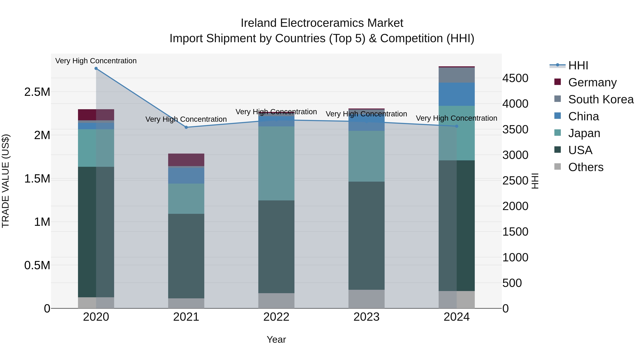Click the vertical HHI right-axis title
644x362 pixels.
[535, 181]
